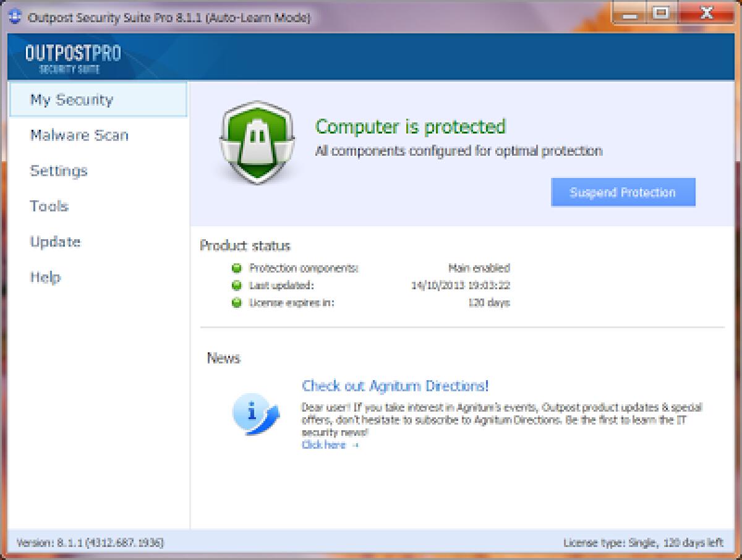
Task: Open the Check out Agnitum Directions link
Action: tap(394, 386)
